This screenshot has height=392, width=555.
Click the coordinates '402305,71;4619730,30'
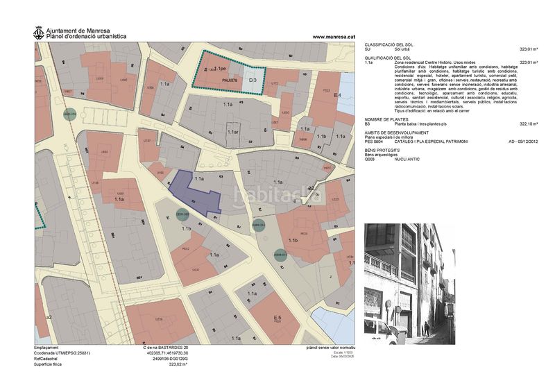tap(169, 353)
